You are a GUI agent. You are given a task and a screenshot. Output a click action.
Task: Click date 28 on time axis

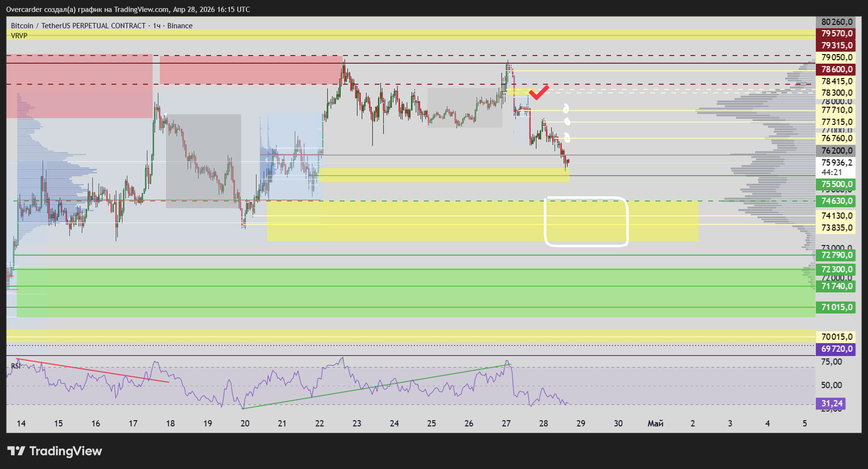(x=544, y=424)
